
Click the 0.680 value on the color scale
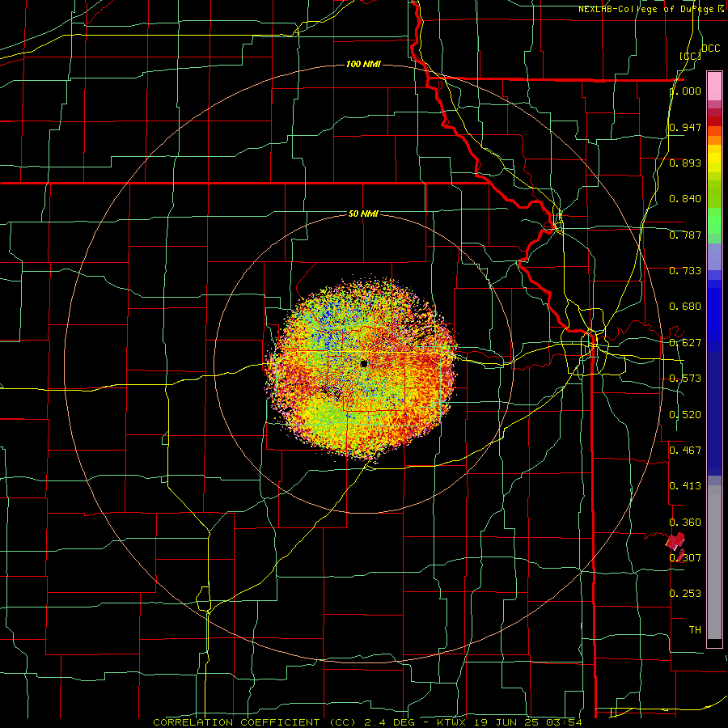point(685,307)
